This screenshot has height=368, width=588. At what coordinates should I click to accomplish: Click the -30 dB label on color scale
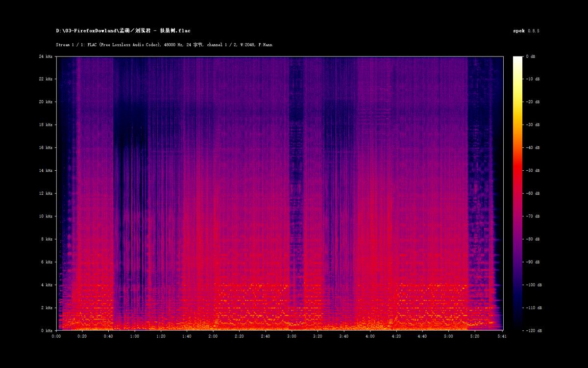click(x=532, y=125)
